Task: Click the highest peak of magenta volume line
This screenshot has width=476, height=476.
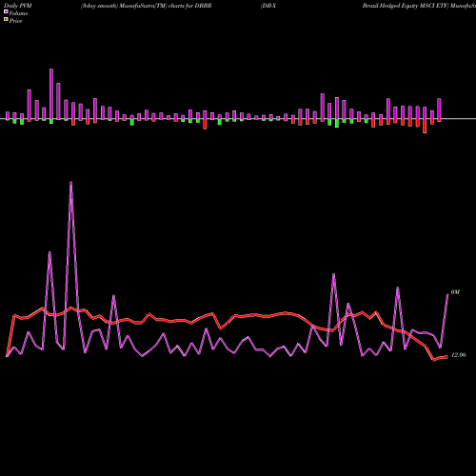Action: point(70,182)
